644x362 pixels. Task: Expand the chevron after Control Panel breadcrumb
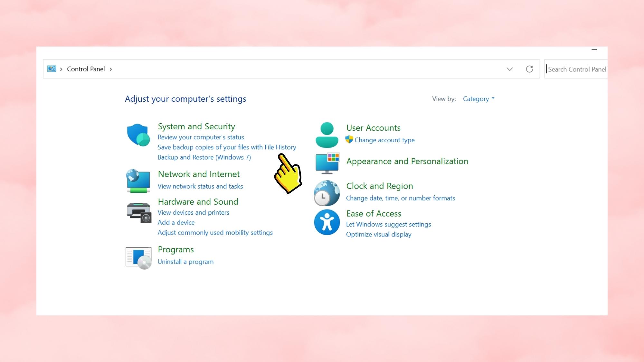111,69
